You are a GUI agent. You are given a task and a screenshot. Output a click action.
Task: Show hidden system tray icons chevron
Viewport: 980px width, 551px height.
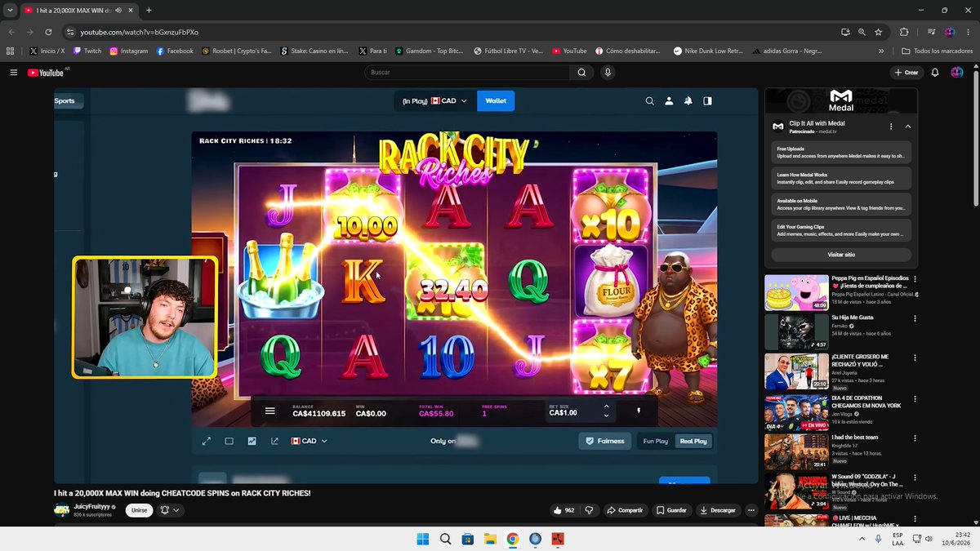(x=862, y=539)
